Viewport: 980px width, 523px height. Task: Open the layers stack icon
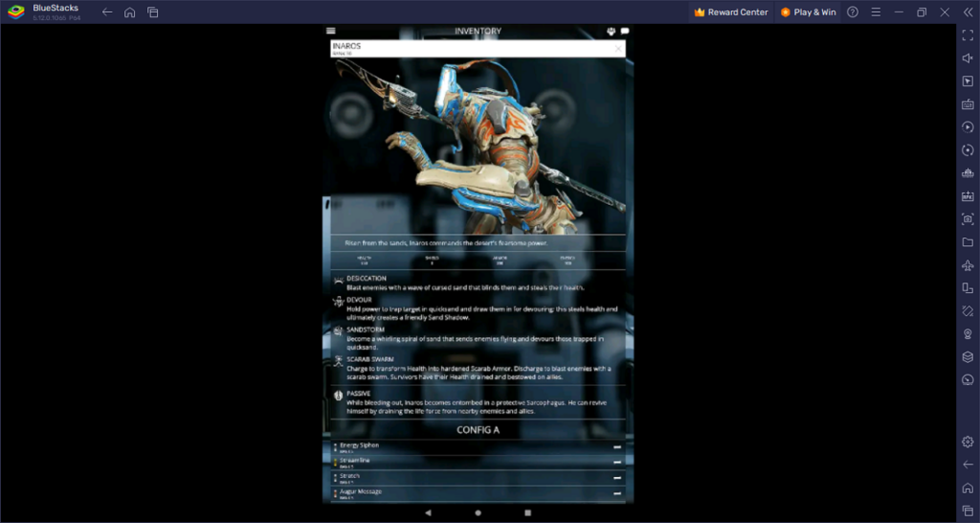pyautogui.click(x=968, y=357)
